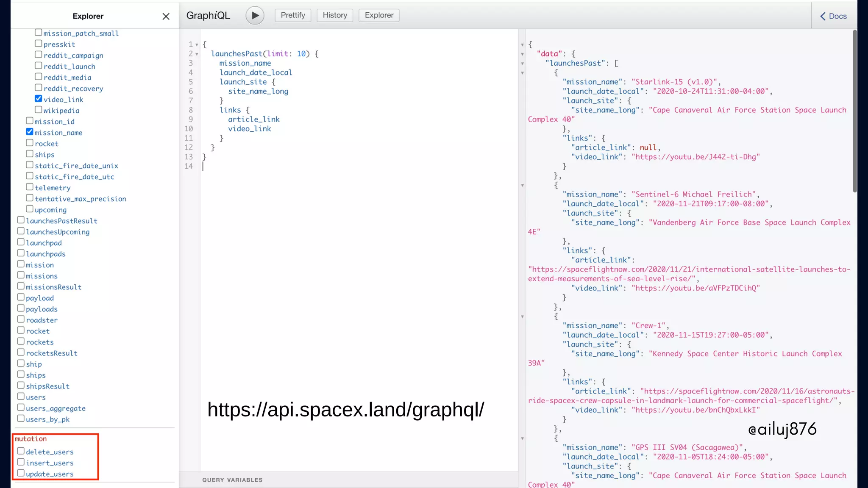The width and height of the screenshot is (868, 488).
Task: Toggle the Explorer button in toolbar
Action: point(379,15)
